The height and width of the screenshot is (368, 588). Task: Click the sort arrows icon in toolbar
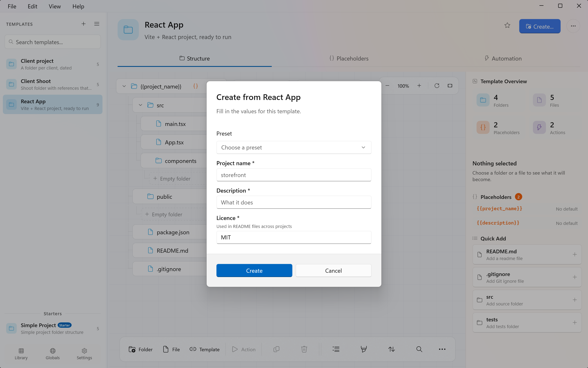[x=391, y=349]
